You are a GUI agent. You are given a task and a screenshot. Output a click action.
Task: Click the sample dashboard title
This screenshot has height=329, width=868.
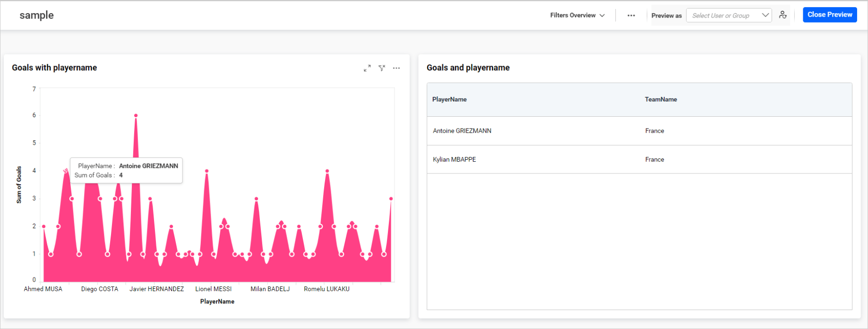pyautogui.click(x=36, y=15)
